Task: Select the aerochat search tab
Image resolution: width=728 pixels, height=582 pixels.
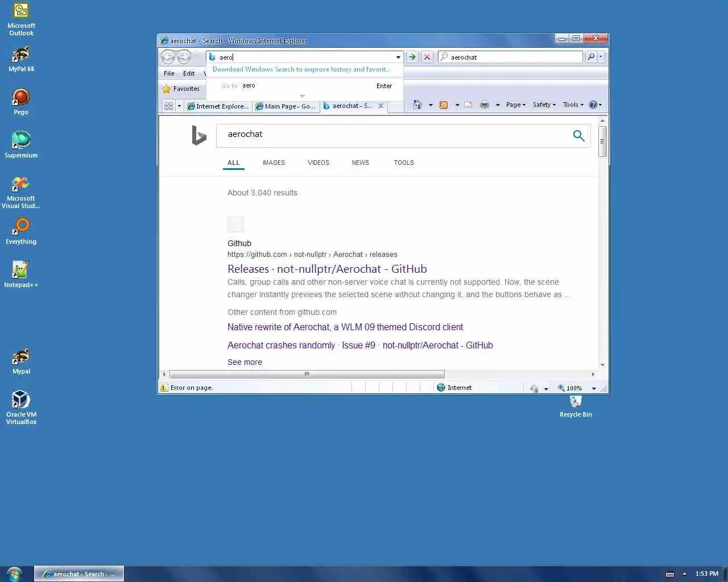Action: point(348,106)
